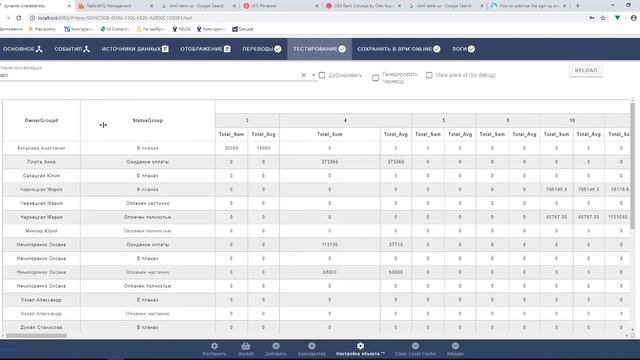
Task: Click the RELOAD button
Action: point(586,70)
